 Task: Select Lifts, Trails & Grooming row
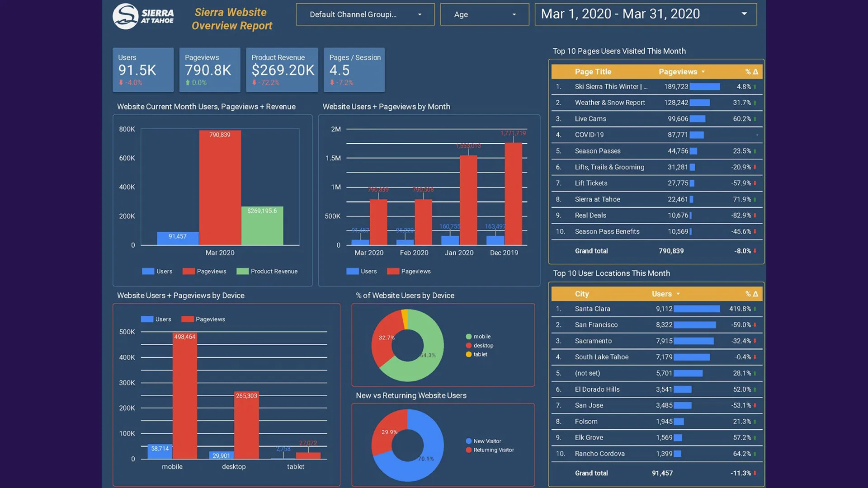pos(656,167)
